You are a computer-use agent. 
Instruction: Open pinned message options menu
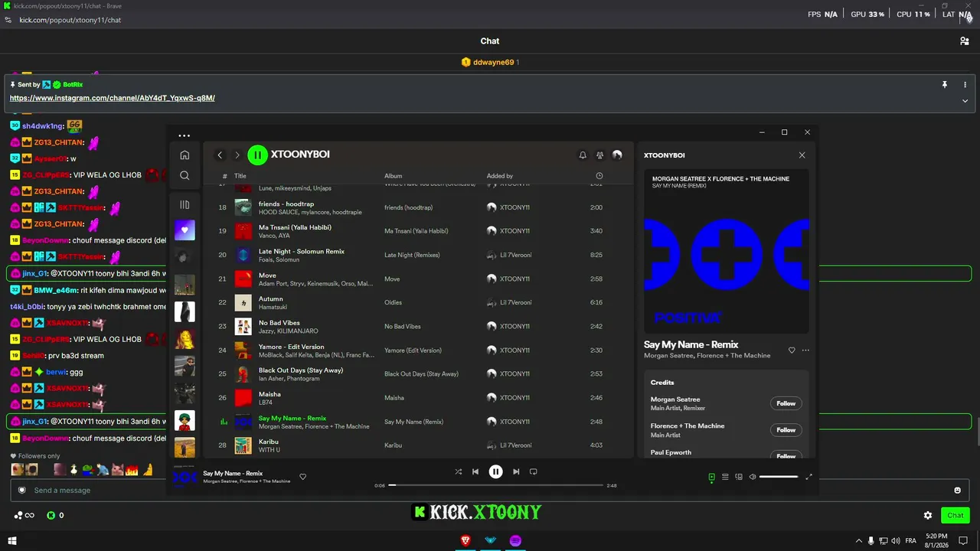click(965, 84)
